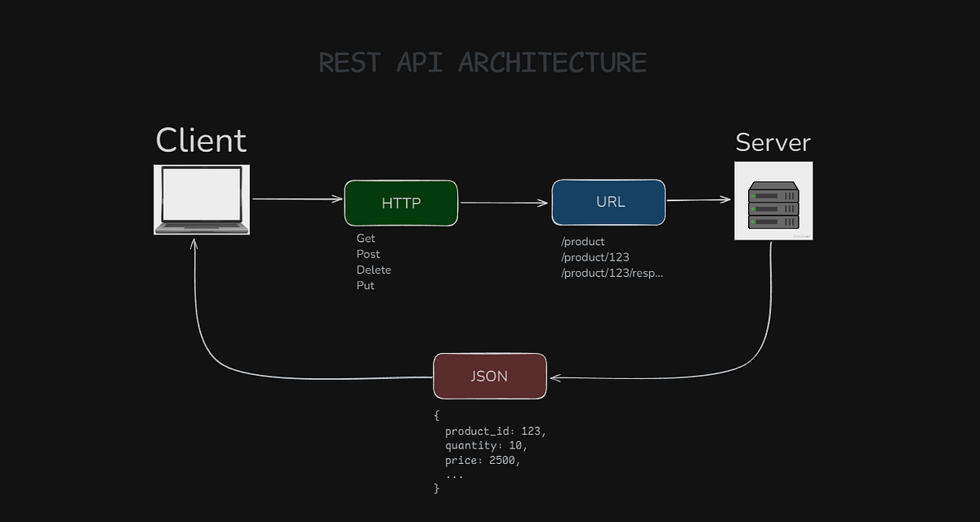Click the Server heading label
Screen dimensions: 980x522
click(773, 143)
